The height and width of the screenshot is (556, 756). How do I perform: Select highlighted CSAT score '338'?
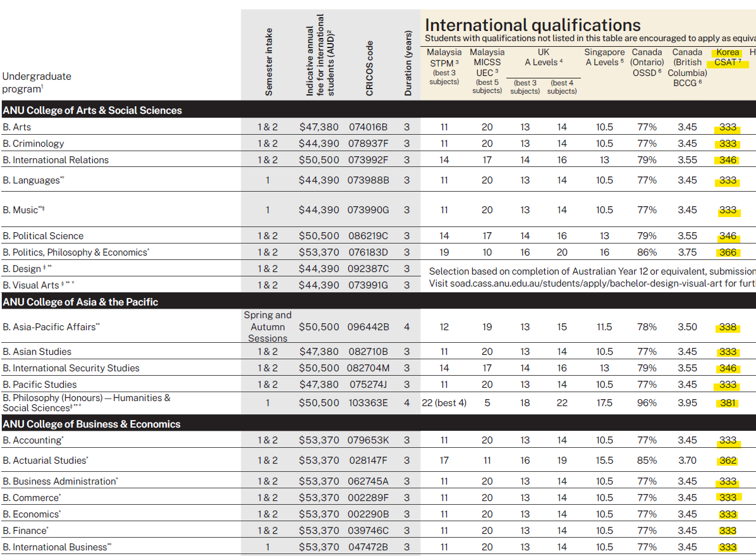pos(728,327)
